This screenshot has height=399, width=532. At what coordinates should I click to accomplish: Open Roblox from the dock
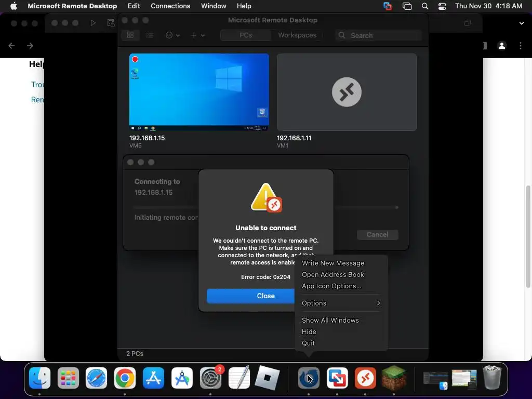[x=268, y=378]
